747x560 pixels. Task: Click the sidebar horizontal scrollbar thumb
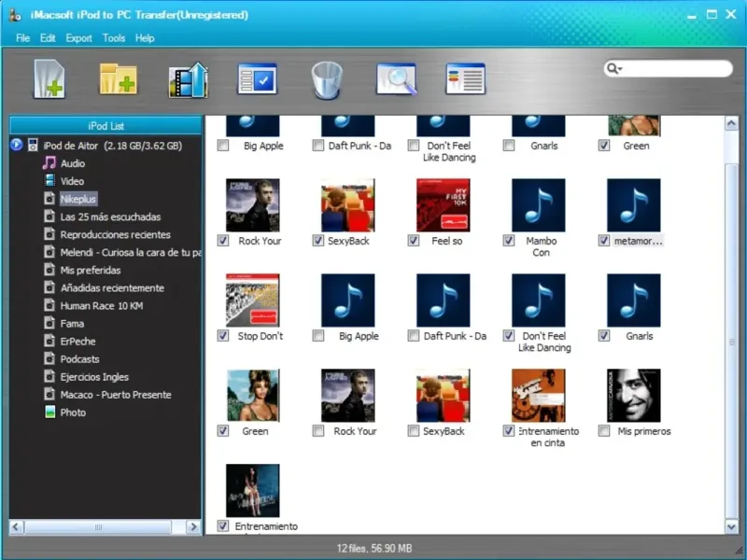click(x=98, y=526)
